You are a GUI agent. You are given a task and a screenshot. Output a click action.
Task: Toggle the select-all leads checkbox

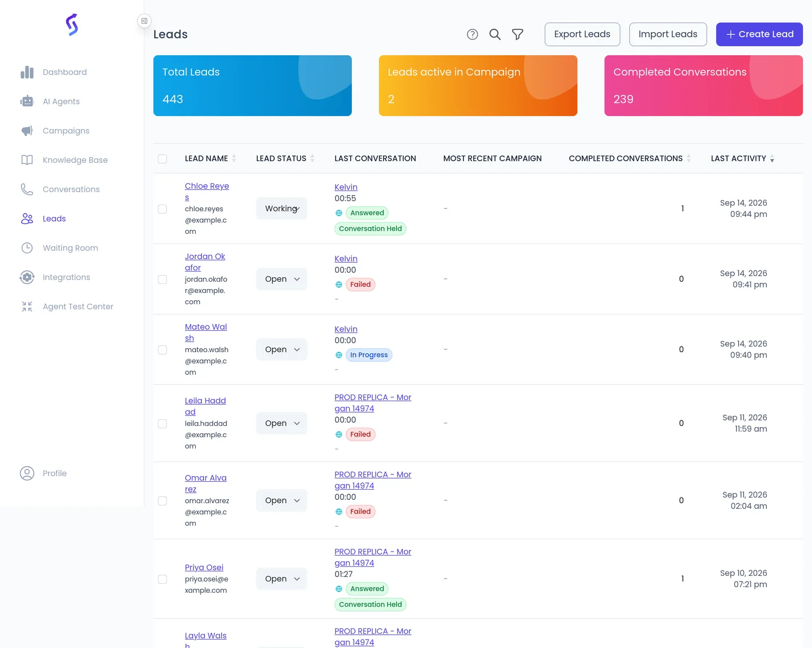(x=162, y=159)
